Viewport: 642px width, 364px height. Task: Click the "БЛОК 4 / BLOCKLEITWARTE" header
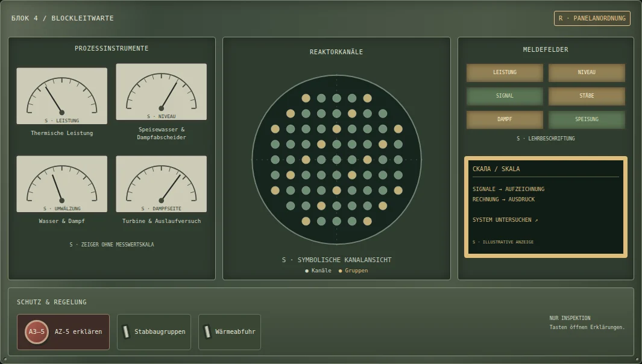click(x=63, y=18)
